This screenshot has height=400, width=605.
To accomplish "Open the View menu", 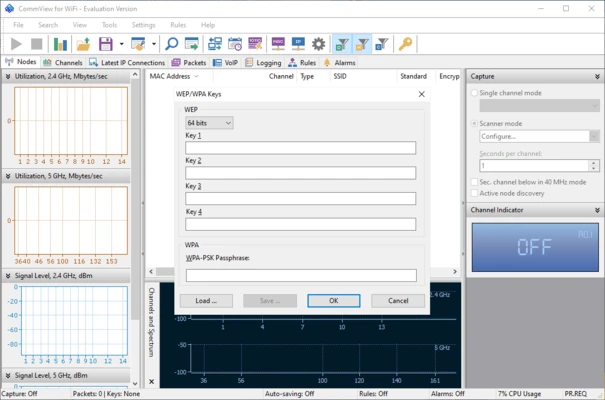I will [x=79, y=25].
